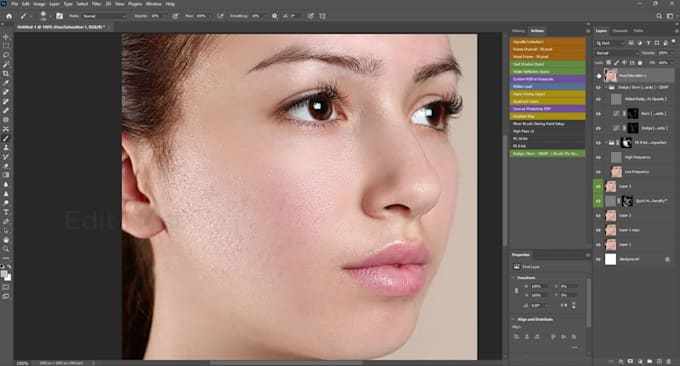Open the Brush Settings panel icon

pyautogui.click(x=59, y=16)
